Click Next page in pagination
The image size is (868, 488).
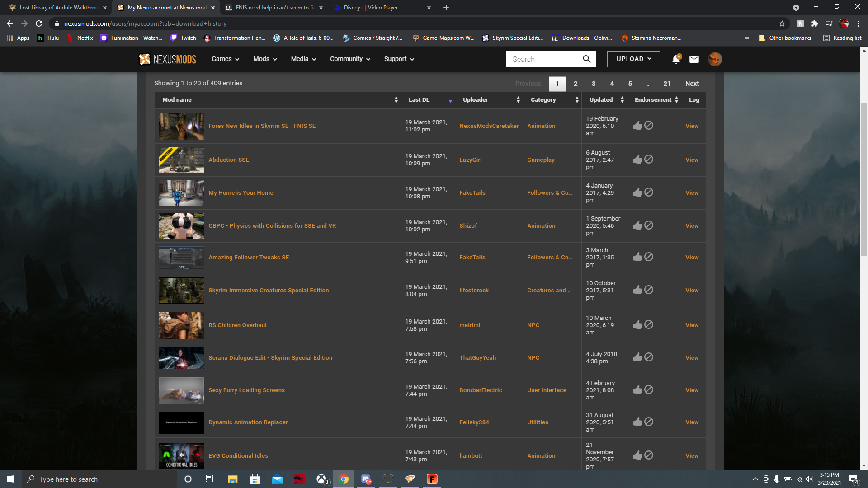tap(692, 84)
